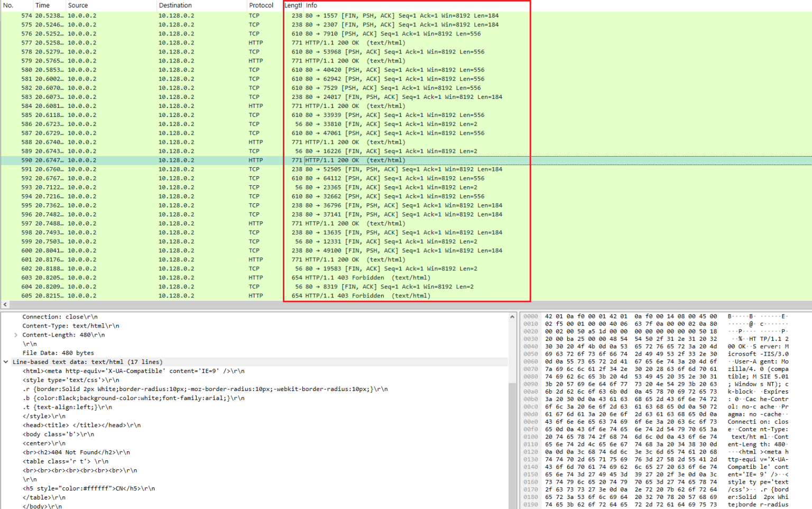Click the Length column header
The height and width of the screenshot is (509, 812).
pyautogui.click(x=292, y=5)
